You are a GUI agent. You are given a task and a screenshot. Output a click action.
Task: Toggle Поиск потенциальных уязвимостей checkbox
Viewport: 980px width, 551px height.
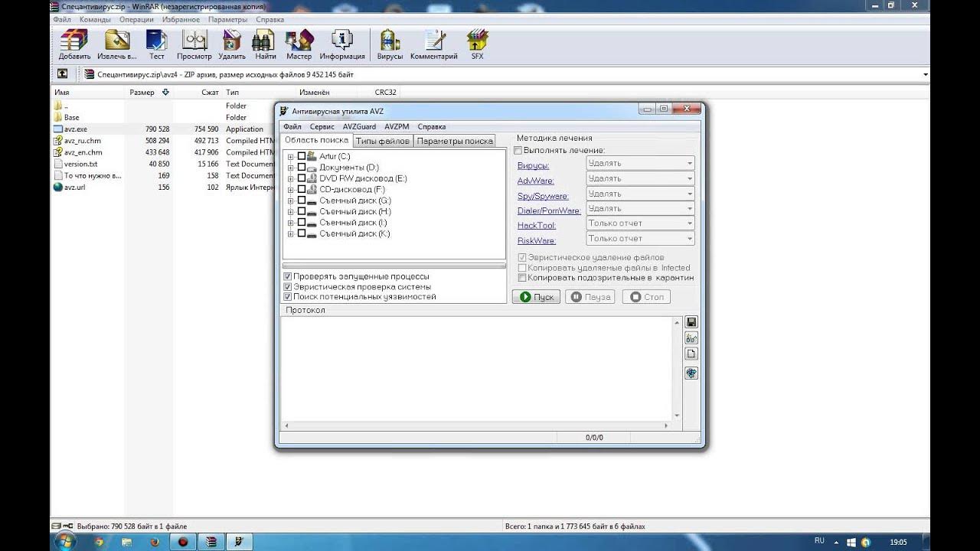(x=288, y=296)
